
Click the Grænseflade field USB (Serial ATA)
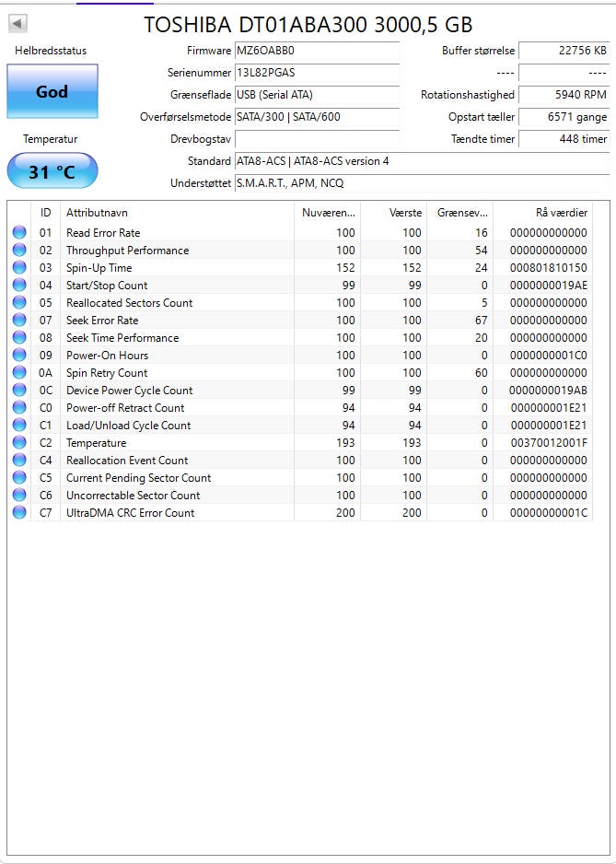317,95
